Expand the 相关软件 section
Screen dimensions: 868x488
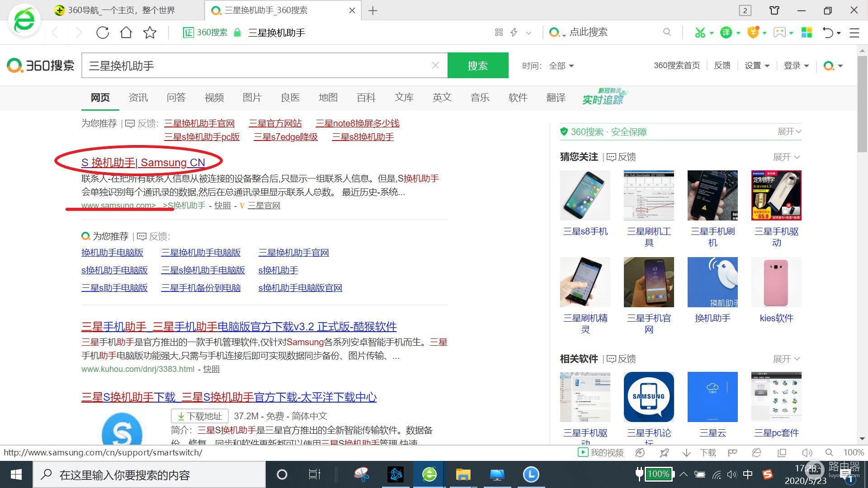[x=787, y=359]
